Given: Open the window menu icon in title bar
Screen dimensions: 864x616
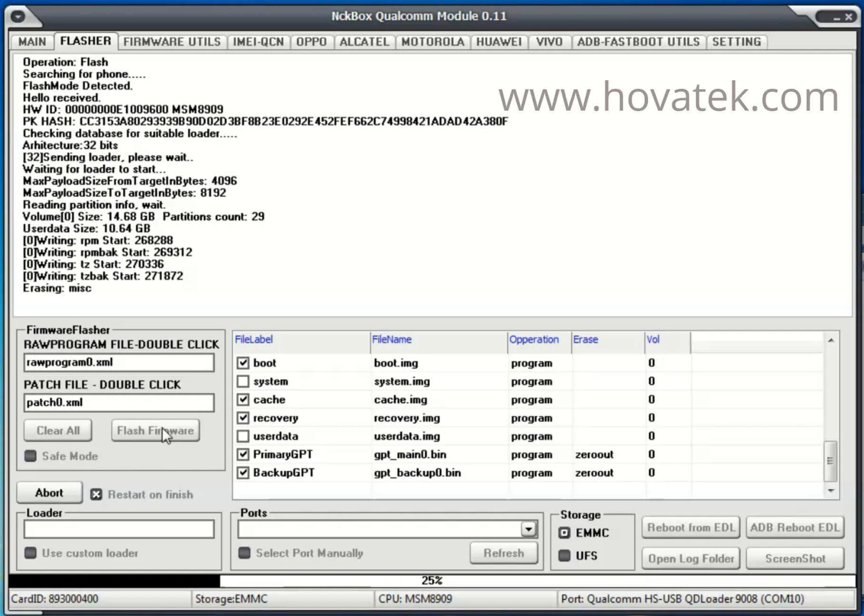Looking at the screenshot, I should pyautogui.click(x=18, y=17).
